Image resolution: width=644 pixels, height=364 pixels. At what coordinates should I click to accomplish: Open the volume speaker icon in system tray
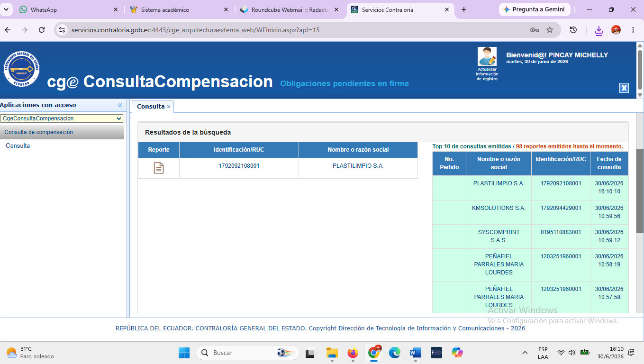tap(572, 353)
